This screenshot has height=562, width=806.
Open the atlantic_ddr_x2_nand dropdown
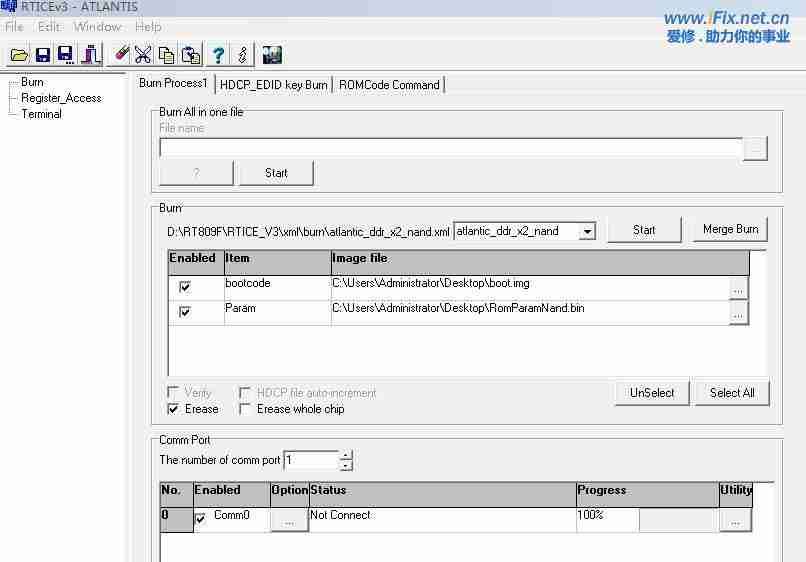587,232
